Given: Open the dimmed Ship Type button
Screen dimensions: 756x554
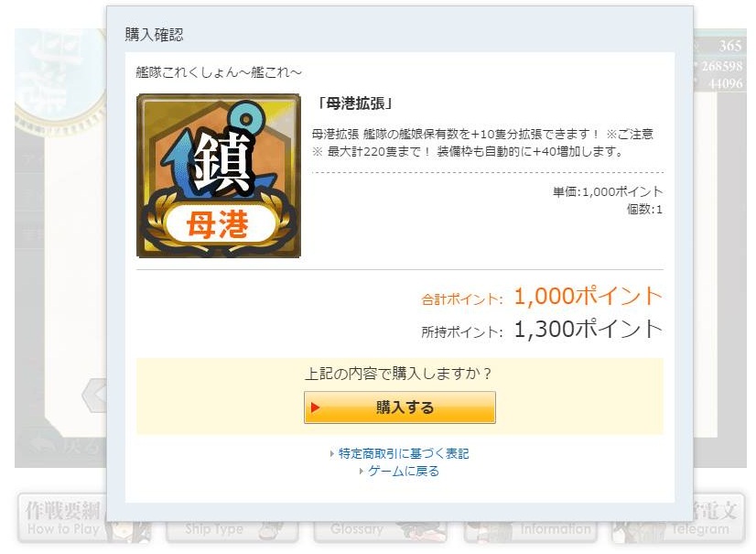Looking at the screenshot, I should coord(232,530).
